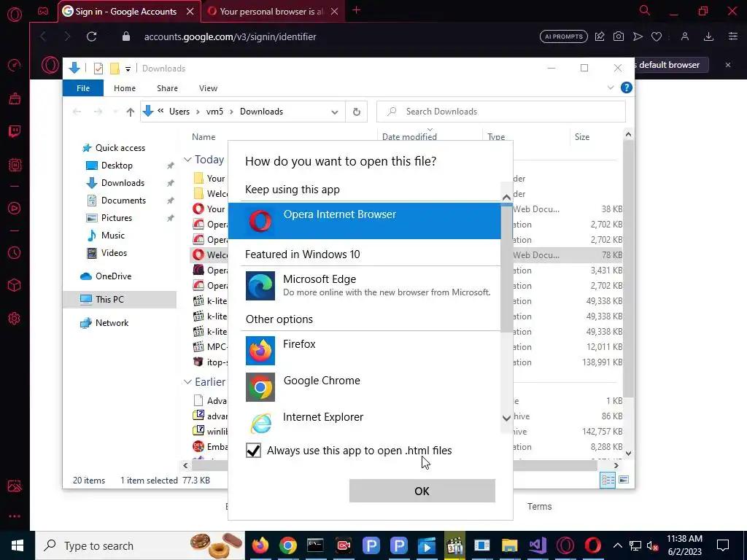The width and height of the screenshot is (747, 560).
Task: Open Quick access in navigation pane
Action: (120, 148)
